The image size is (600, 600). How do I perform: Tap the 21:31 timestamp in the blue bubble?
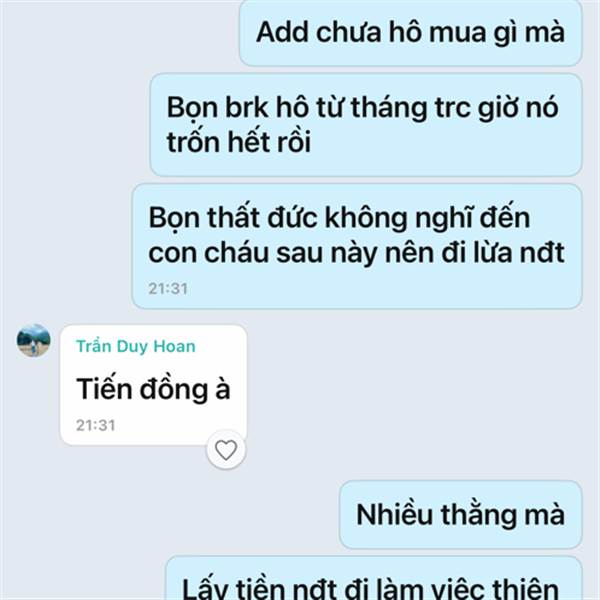coord(168,289)
